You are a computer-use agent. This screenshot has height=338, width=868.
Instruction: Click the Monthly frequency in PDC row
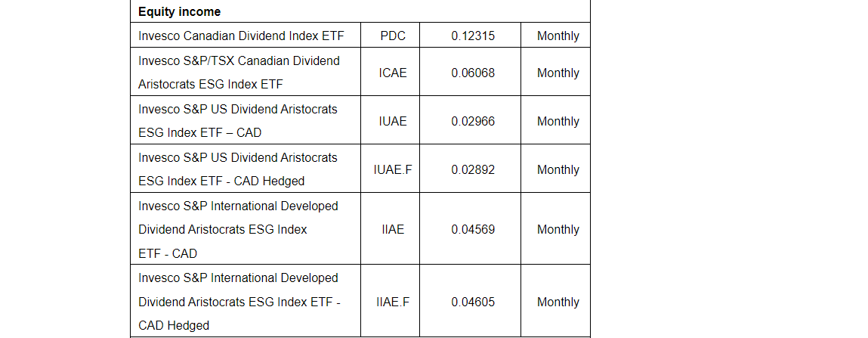coord(558,36)
